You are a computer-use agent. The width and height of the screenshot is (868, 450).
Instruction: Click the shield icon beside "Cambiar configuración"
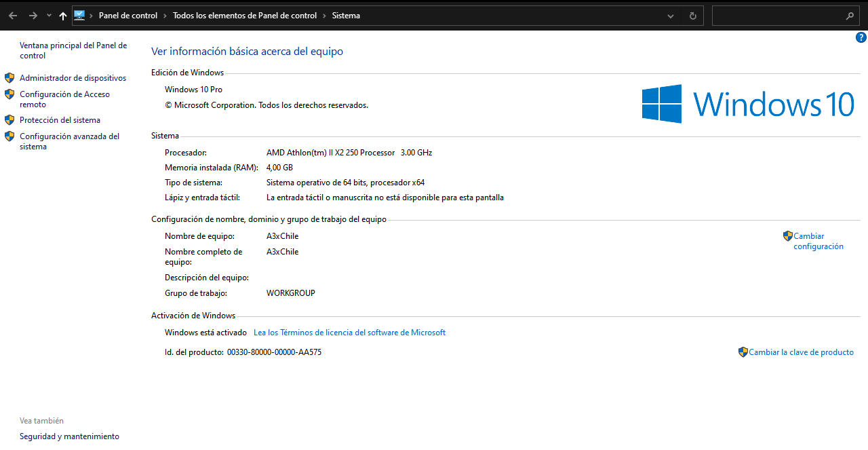click(787, 236)
